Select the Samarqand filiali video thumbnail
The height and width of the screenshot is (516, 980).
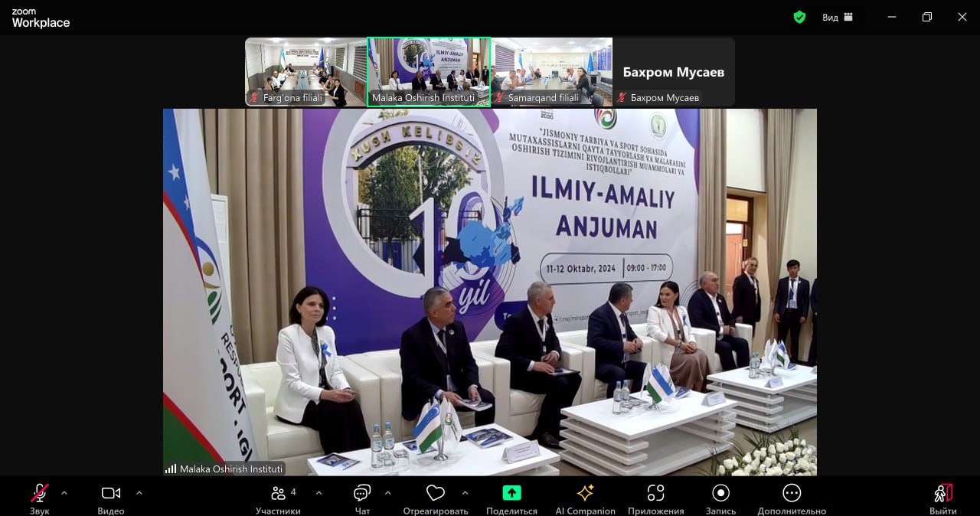tap(551, 72)
